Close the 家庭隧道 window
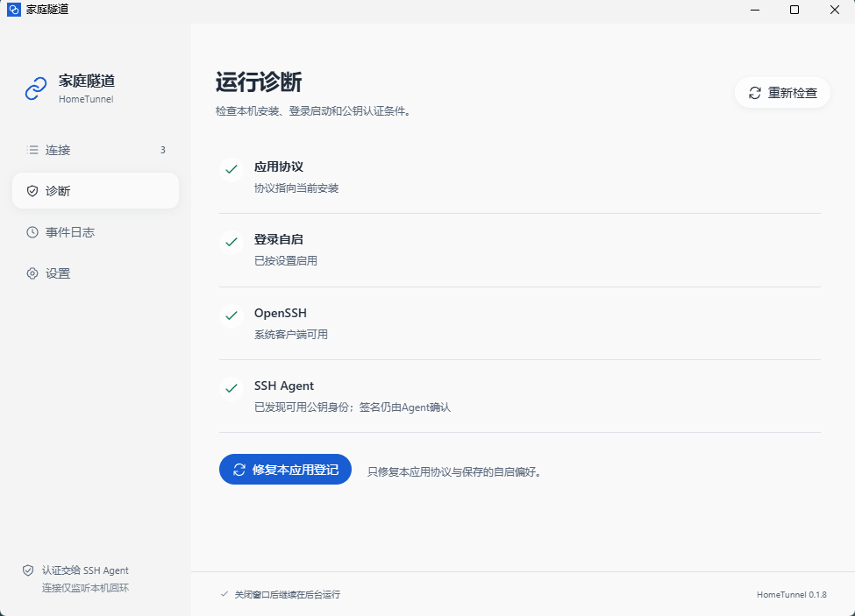The image size is (855, 616). click(x=835, y=10)
